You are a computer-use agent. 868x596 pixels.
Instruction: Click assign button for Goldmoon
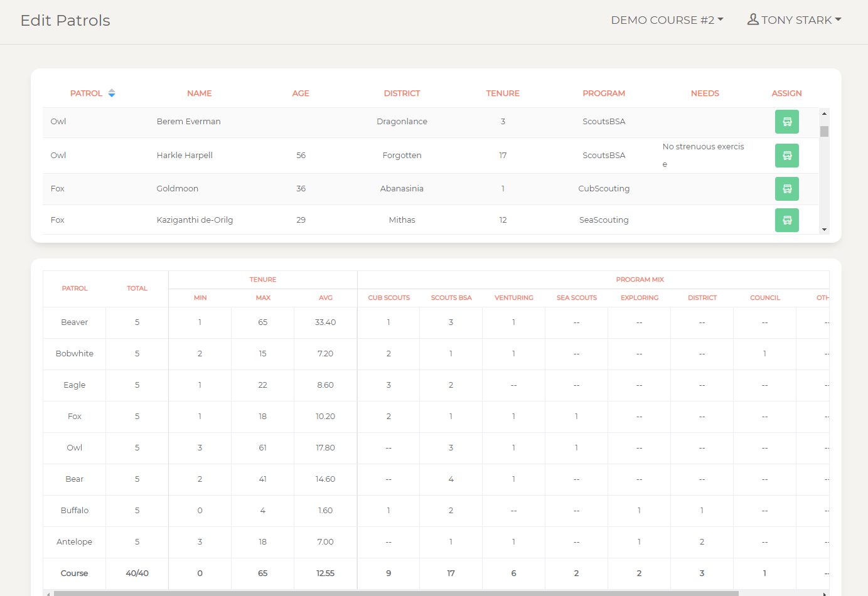tap(786, 189)
